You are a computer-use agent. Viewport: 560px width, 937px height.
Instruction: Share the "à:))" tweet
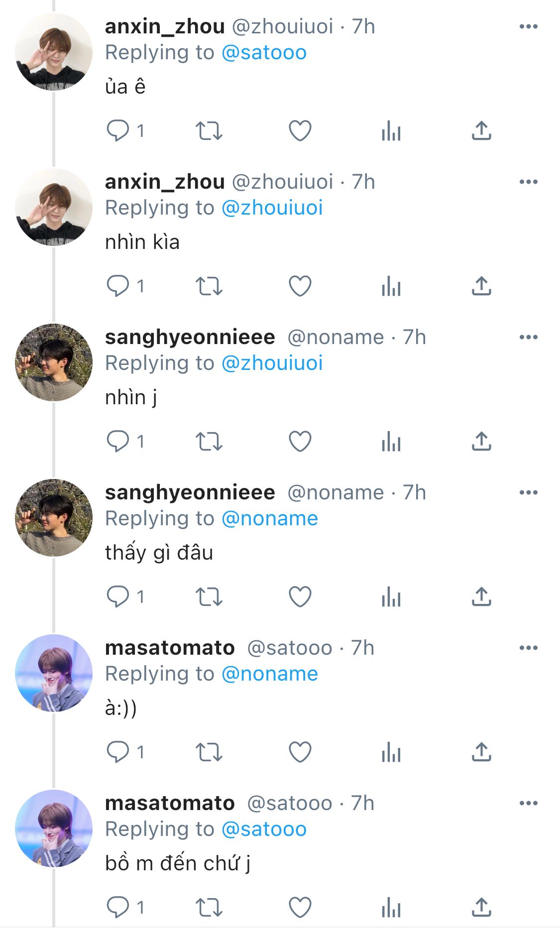pyautogui.click(x=481, y=752)
